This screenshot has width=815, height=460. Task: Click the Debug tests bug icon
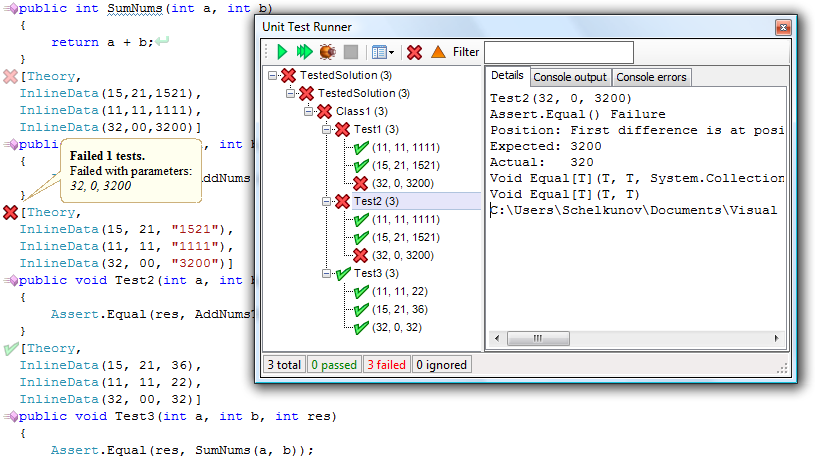point(327,52)
